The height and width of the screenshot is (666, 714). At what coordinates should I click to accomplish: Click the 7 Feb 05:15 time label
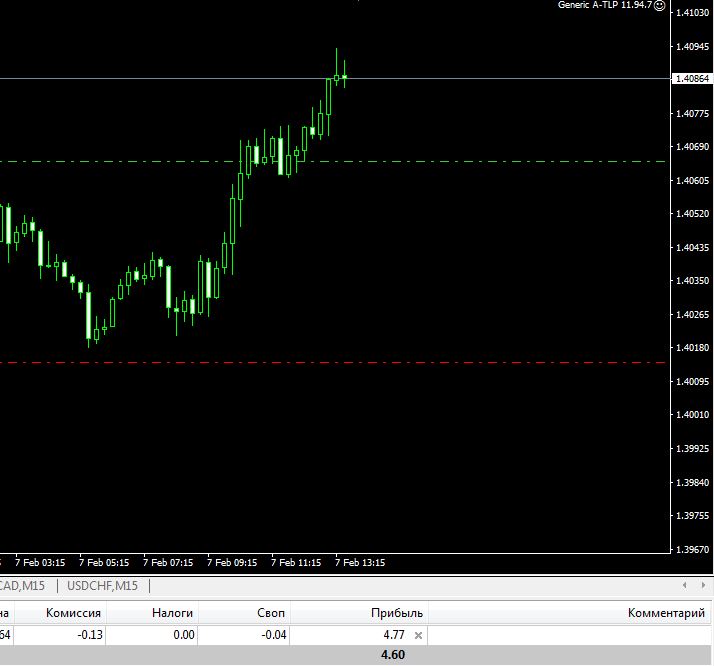tap(104, 563)
